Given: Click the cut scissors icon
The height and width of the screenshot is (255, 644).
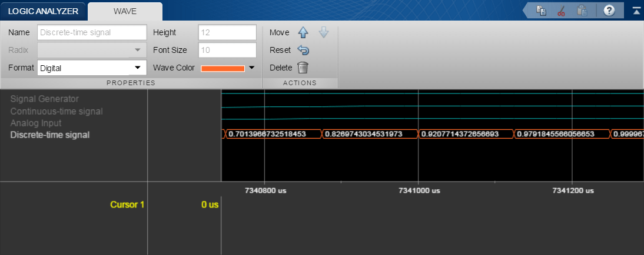Looking at the screenshot, I should click(562, 11).
